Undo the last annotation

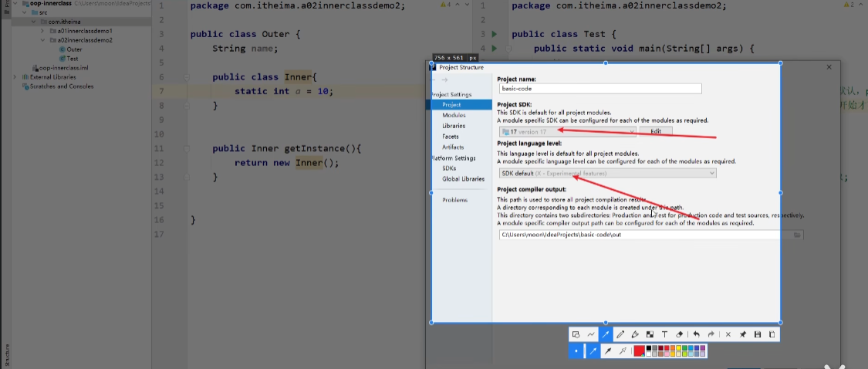point(697,334)
